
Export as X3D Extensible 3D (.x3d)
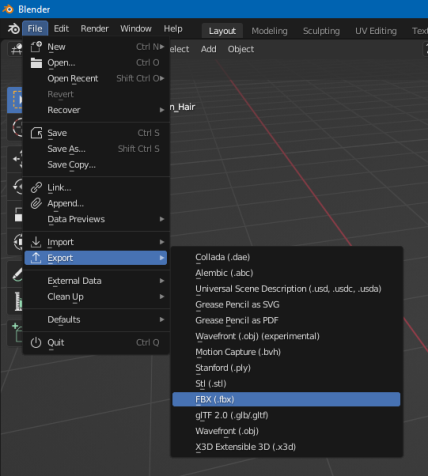(x=286, y=447)
